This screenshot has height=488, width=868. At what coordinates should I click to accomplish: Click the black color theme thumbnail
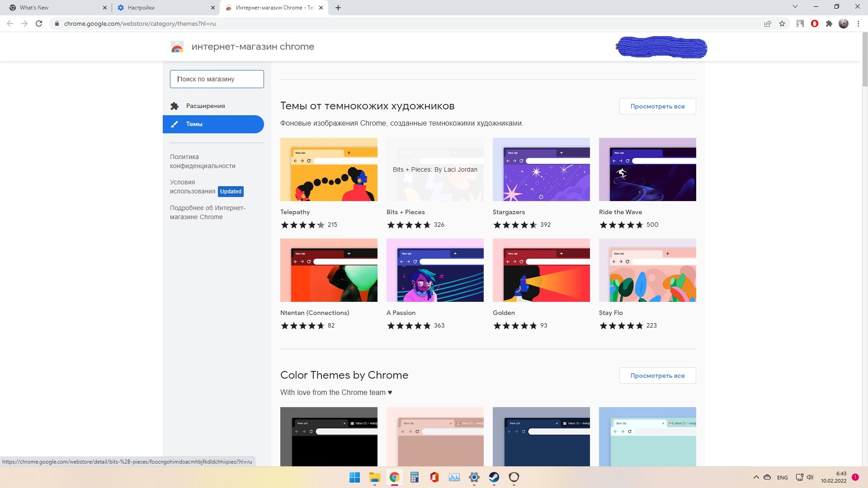click(329, 436)
